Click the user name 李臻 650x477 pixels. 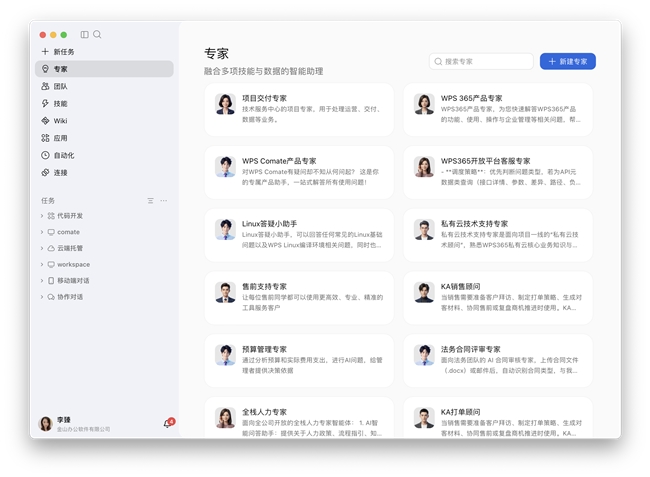click(64, 420)
